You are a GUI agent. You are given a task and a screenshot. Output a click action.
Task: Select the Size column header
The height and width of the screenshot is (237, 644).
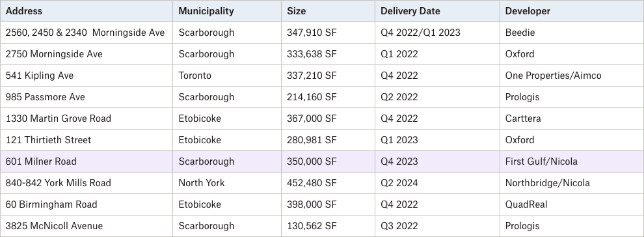(x=328, y=11)
